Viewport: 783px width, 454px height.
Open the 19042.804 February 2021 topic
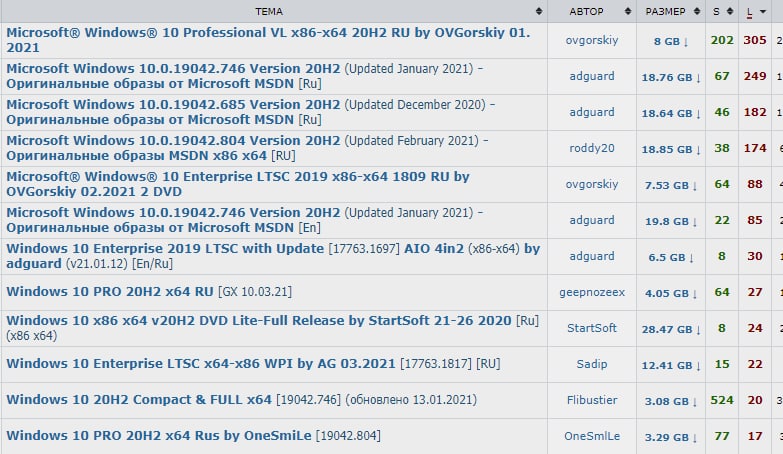tap(247, 148)
